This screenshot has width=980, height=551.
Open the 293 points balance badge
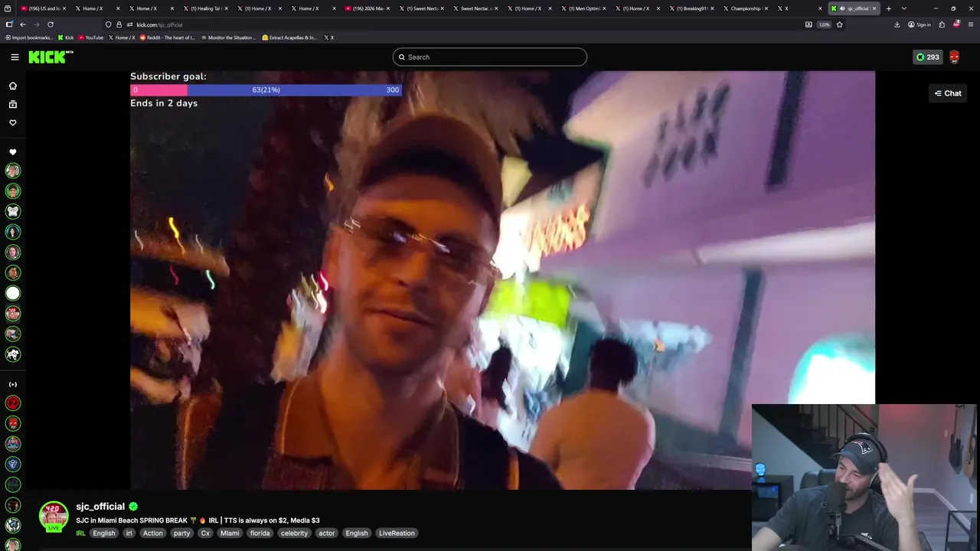[928, 57]
